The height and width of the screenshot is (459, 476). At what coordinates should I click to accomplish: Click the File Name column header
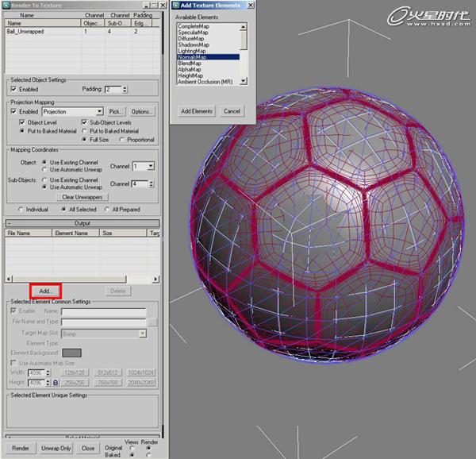29,233
